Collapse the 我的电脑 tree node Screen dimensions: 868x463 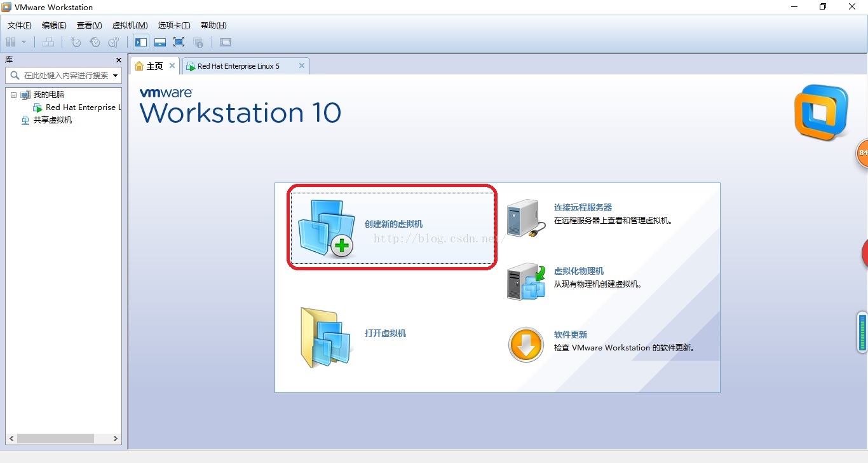click(x=13, y=95)
